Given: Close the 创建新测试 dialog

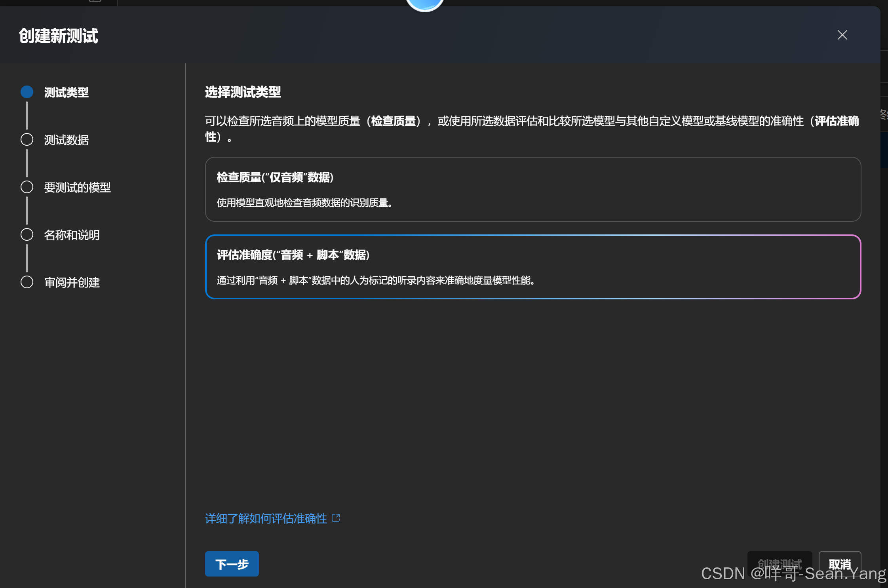Looking at the screenshot, I should coord(842,35).
